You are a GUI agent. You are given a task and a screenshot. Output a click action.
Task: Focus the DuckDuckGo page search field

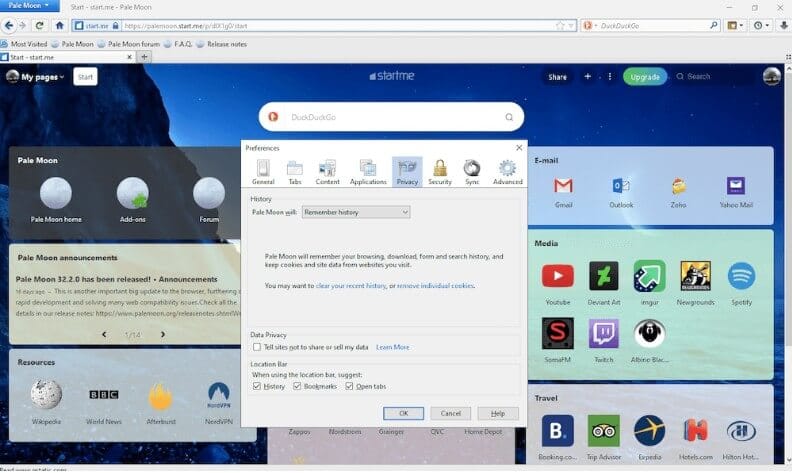tap(391, 117)
